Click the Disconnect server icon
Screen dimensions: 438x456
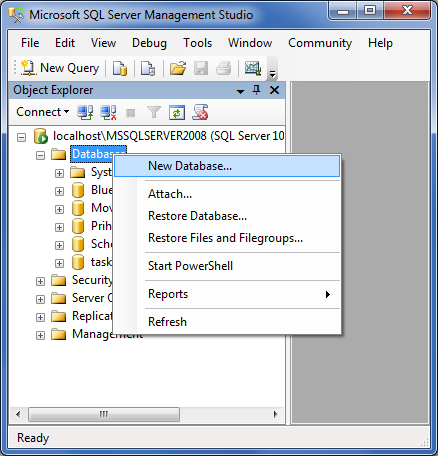click(108, 112)
